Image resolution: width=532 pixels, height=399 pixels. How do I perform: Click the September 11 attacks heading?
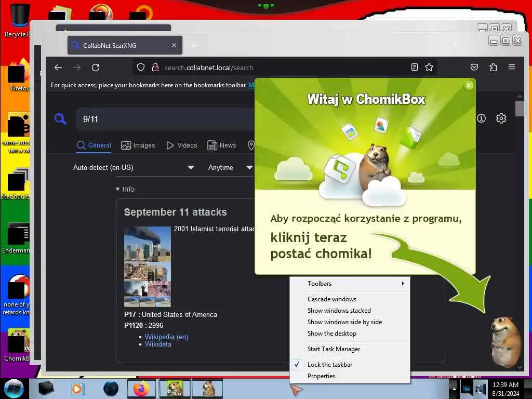[175, 212]
